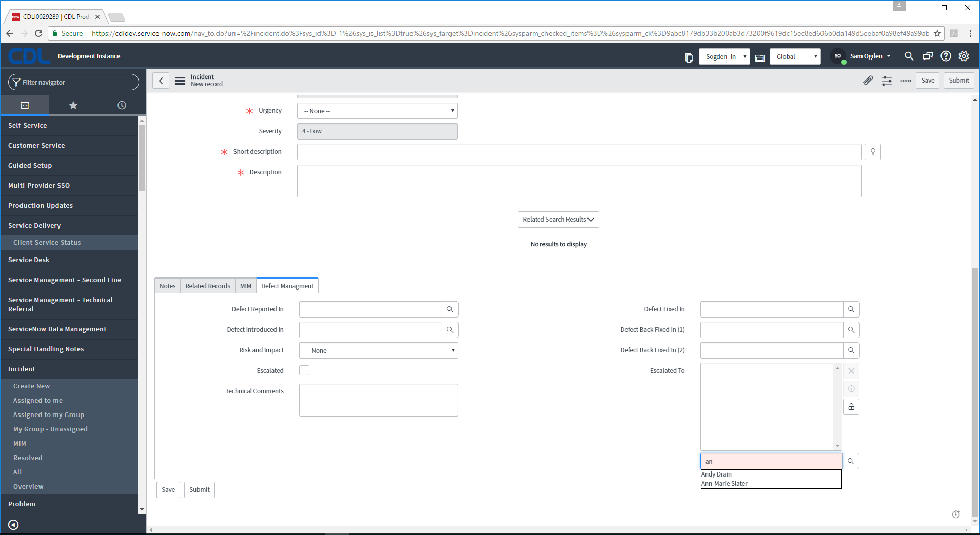The width and height of the screenshot is (980, 535).
Task: Open the Urgency dropdown
Action: click(x=377, y=111)
